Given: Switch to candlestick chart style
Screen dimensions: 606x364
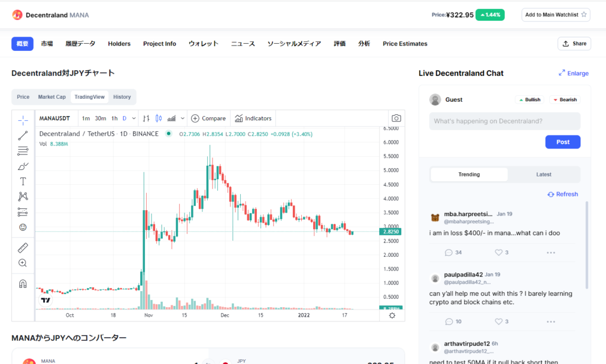Looking at the screenshot, I should pos(159,118).
